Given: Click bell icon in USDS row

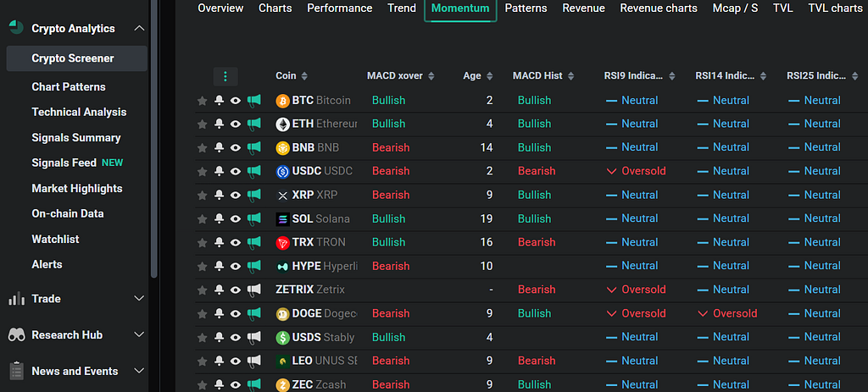Looking at the screenshot, I should tap(220, 337).
